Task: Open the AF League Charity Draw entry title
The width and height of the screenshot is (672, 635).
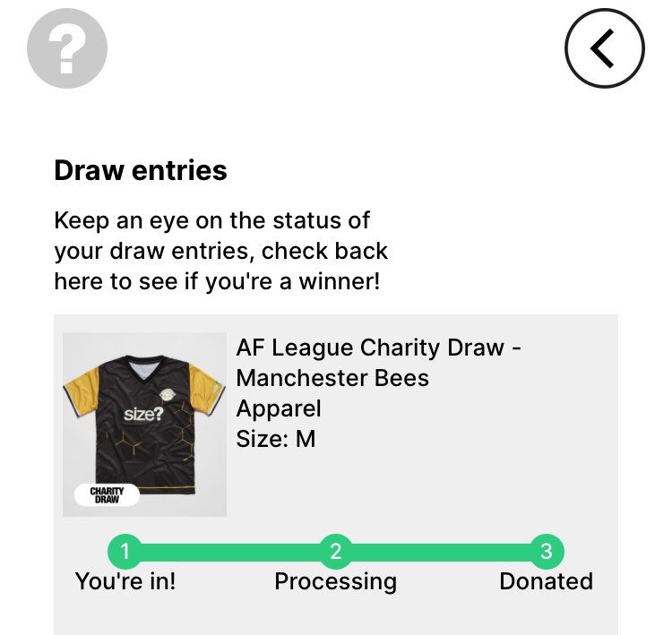Action: coord(378,362)
